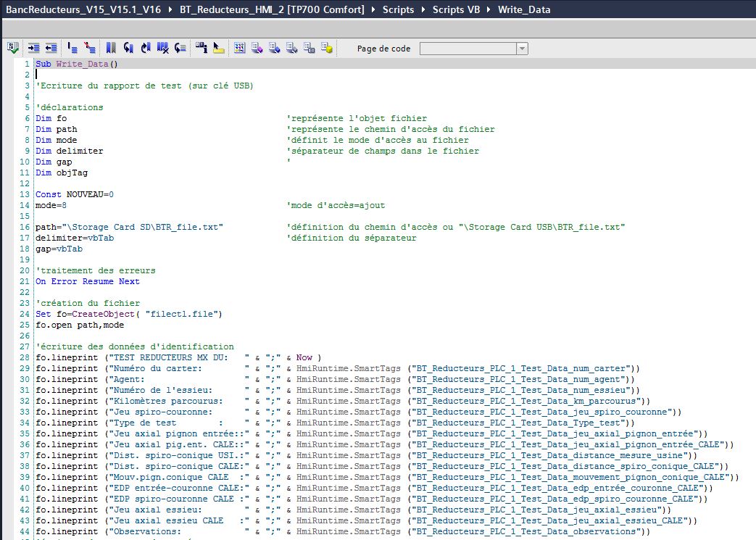Select the Scripts VB breadcrumb item

[x=457, y=10]
